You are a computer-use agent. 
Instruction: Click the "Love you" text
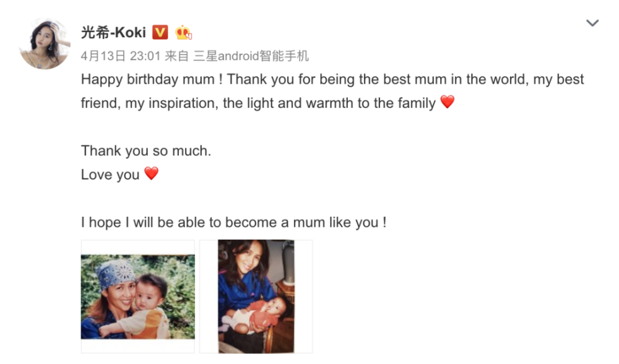(110, 175)
